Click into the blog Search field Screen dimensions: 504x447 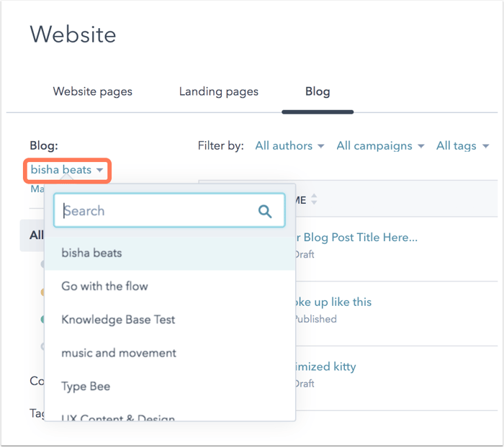pyautogui.click(x=169, y=210)
